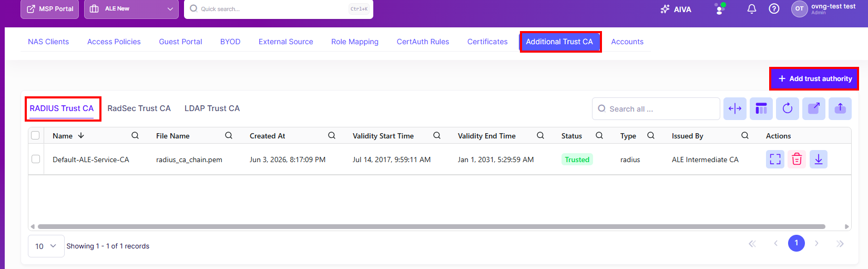Image resolution: width=868 pixels, height=269 pixels.
Task: Open the BYOD tab
Action: (230, 42)
